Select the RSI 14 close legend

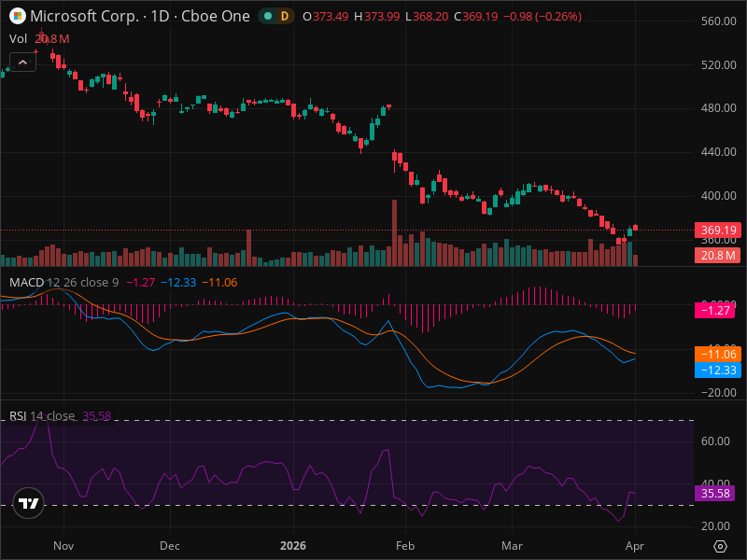pos(42,415)
